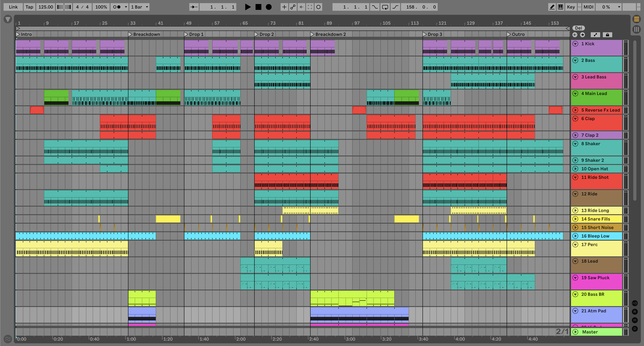
Task: Enable MIDI Map Mode switch
Action: 588,7
